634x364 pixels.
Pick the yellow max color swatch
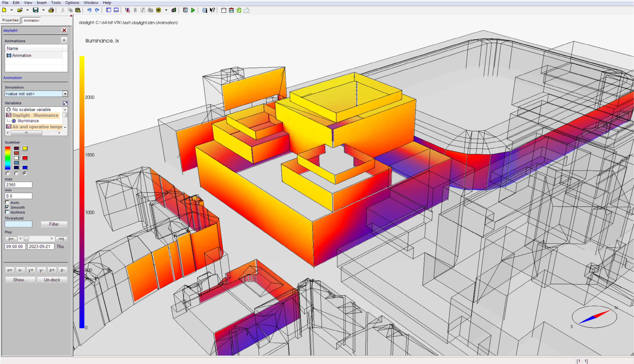[25, 148]
